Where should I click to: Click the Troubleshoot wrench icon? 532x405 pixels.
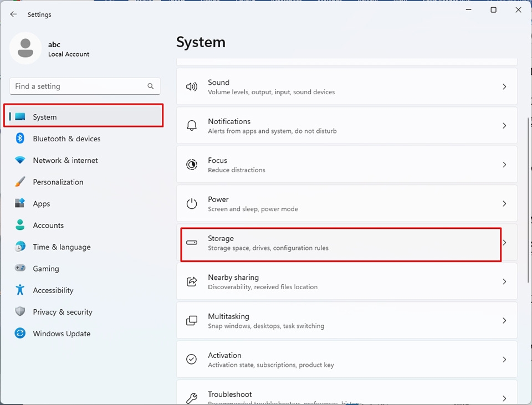coord(192,398)
